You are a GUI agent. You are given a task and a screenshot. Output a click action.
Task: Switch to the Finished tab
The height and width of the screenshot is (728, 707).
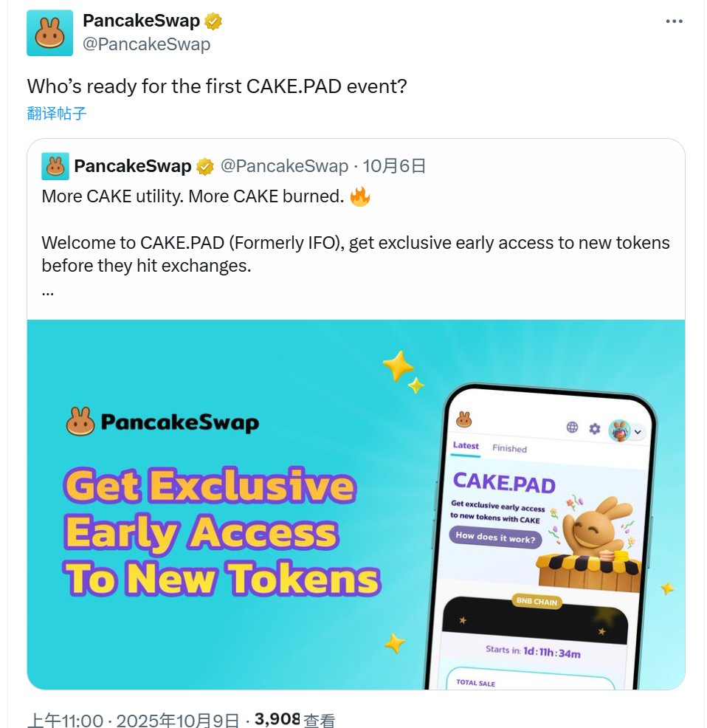coord(509,448)
